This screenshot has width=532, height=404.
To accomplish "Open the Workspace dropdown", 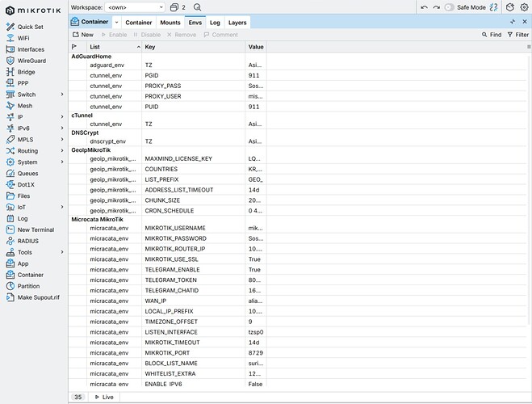I will tap(135, 7).
